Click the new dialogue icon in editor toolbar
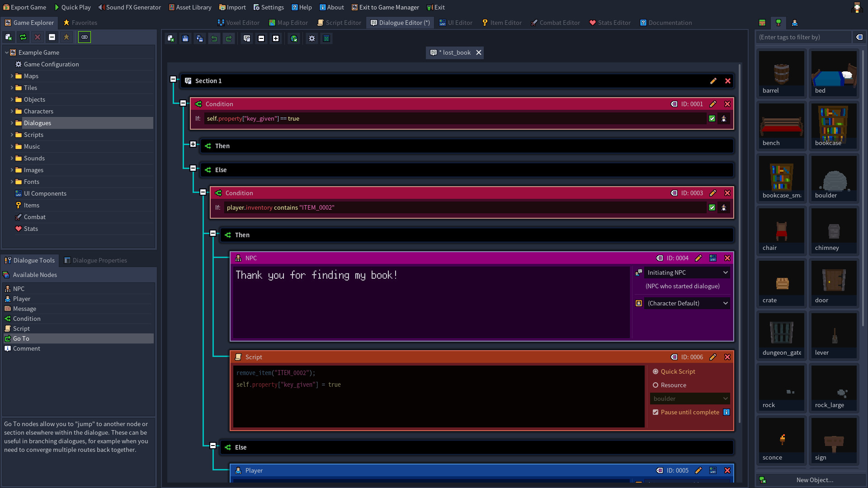 coord(171,38)
